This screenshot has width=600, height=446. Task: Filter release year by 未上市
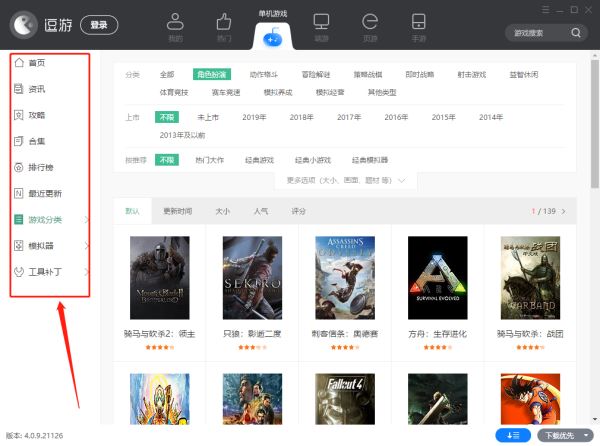tap(208, 117)
